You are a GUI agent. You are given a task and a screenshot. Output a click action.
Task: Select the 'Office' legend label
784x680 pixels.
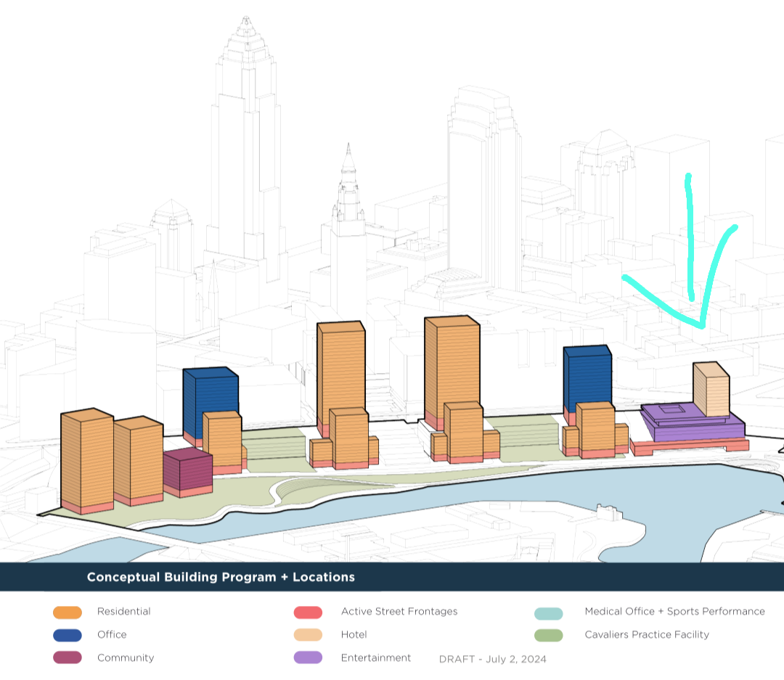tap(112, 634)
